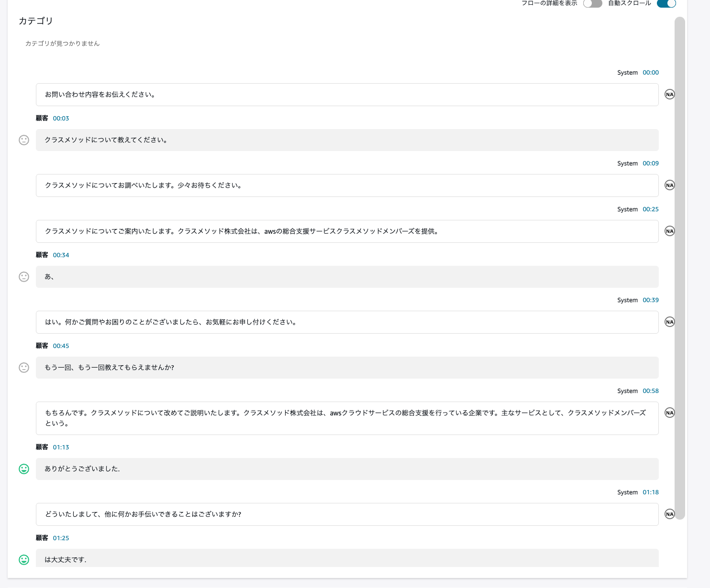The image size is (710, 588).
Task: Click the System timestamp 00:39
Action: coord(651,300)
